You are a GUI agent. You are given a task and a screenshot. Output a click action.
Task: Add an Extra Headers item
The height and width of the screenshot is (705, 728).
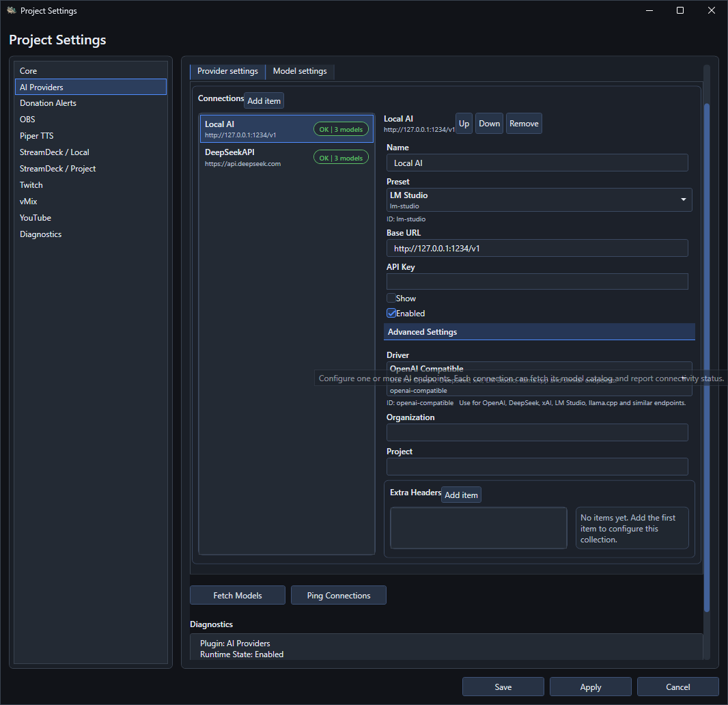tap(461, 495)
